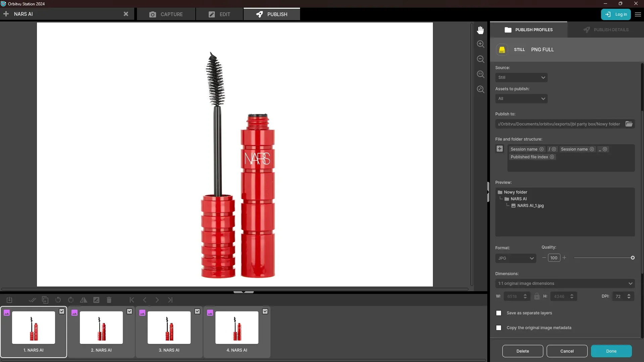Switch to the Publish Details tab

point(606,30)
